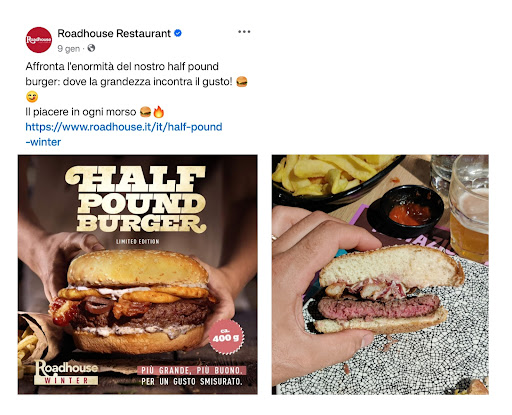
Task: Click the 'Limited Edition' text in ad
Action: 138,241
